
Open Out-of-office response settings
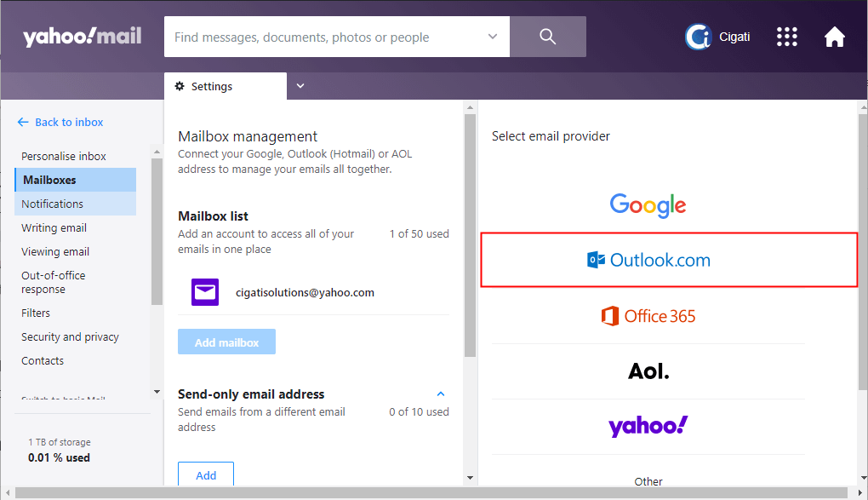coord(53,282)
